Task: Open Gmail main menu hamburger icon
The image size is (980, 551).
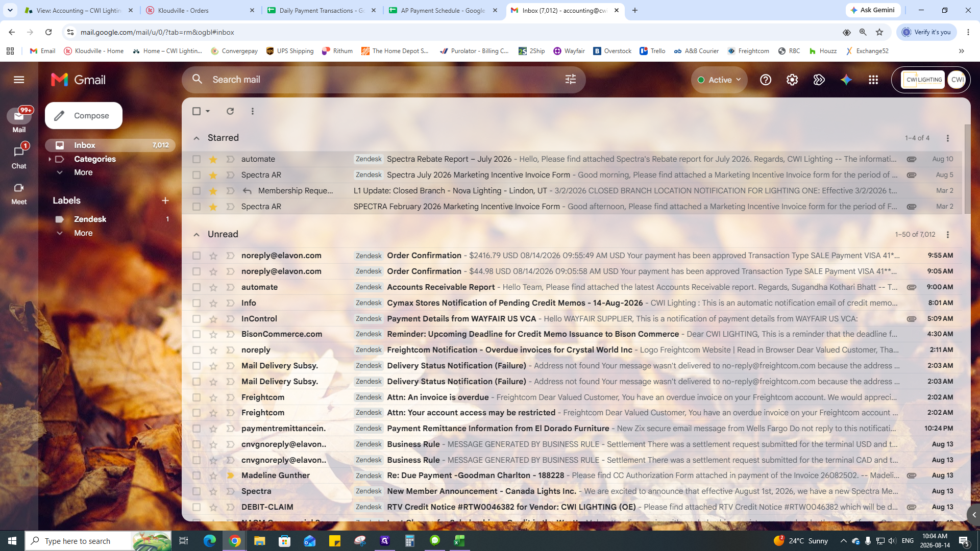Action: coord(19,80)
